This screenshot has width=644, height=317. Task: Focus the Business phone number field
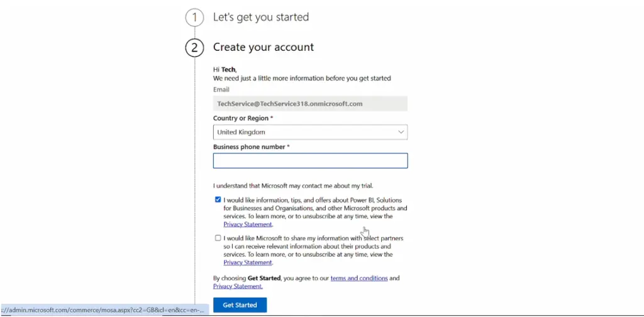pyautogui.click(x=310, y=160)
